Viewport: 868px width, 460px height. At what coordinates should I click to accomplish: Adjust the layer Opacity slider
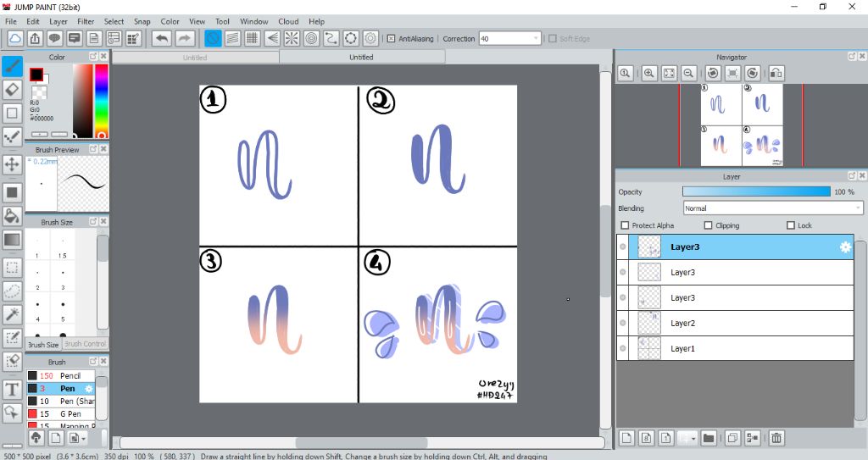click(756, 191)
